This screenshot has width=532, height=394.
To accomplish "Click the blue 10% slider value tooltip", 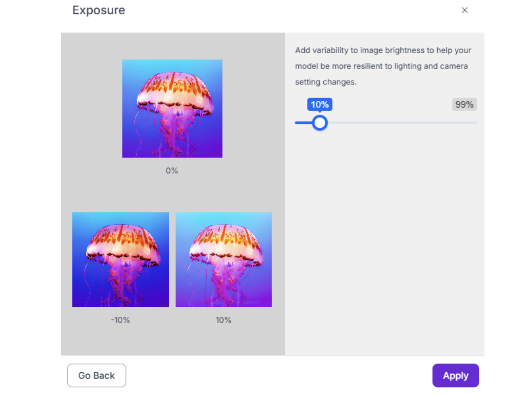I will 320,104.
